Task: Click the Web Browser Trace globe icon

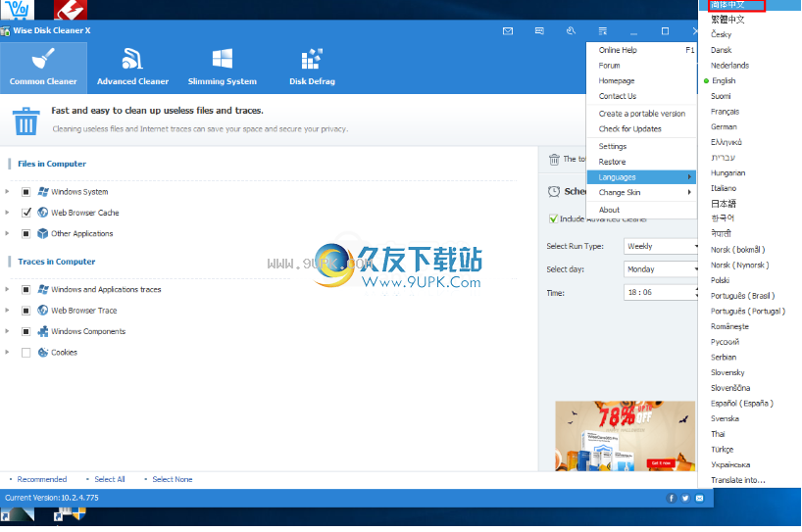Action: coord(43,311)
